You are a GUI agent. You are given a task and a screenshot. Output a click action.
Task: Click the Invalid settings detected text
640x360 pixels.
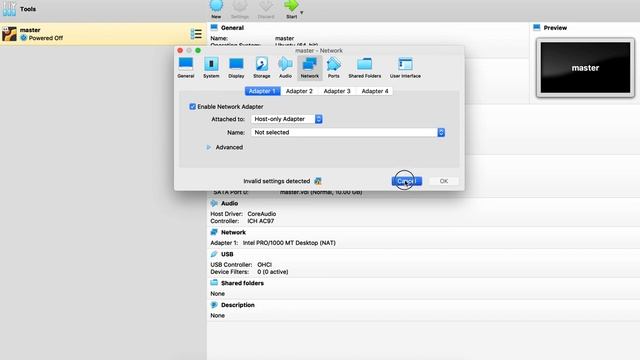(x=276, y=181)
